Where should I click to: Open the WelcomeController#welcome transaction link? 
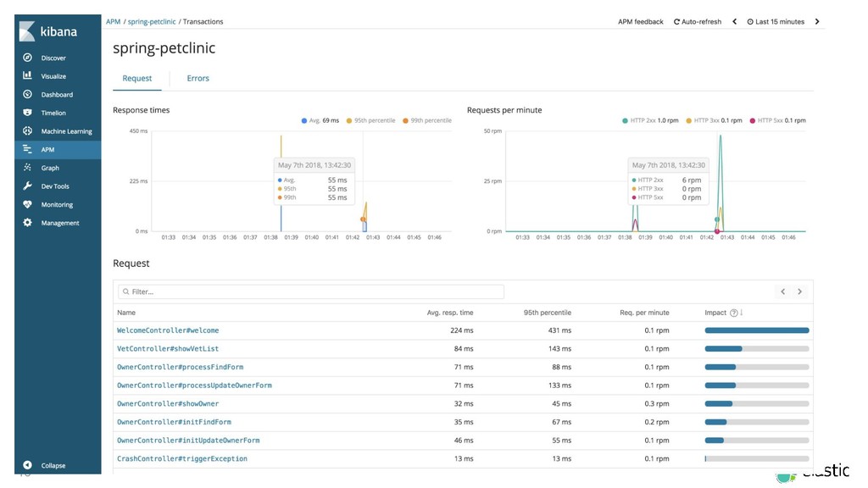click(x=167, y=330)
